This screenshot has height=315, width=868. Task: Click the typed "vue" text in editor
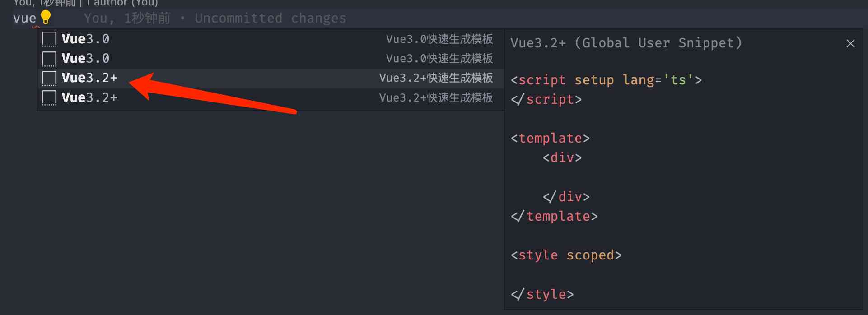coord(24,19)
